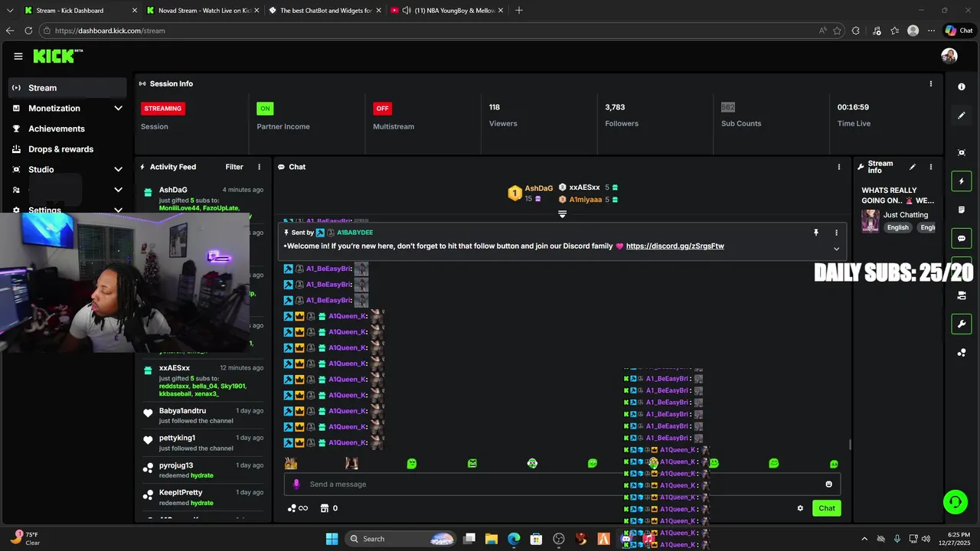
Task: Open the hamburger menu beside Kick logo
Action: [18, 56]
